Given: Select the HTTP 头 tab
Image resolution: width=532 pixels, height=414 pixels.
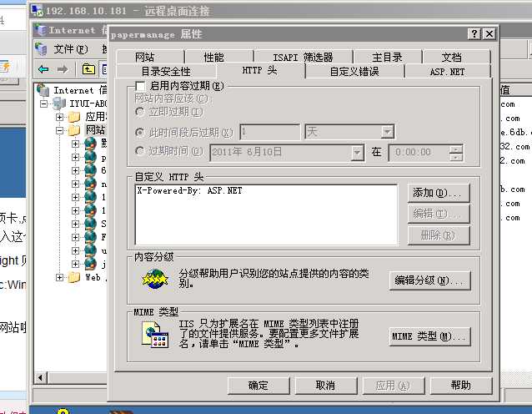Looking at the screenshot, I should pyautogui.click(x=260, y=70).
